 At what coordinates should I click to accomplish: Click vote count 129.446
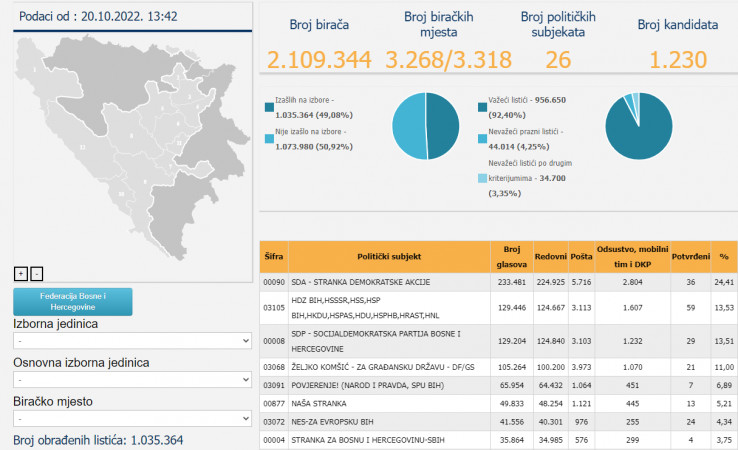[512, 308]
